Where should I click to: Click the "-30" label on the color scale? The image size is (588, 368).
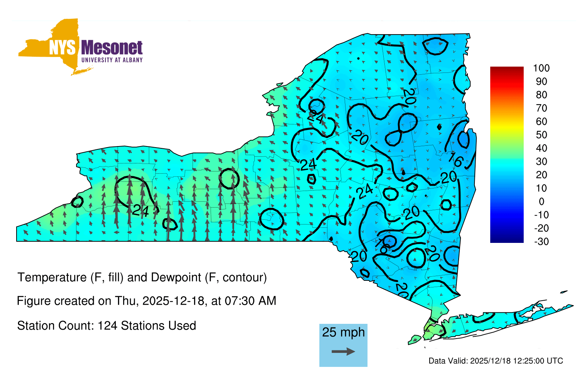541,242
